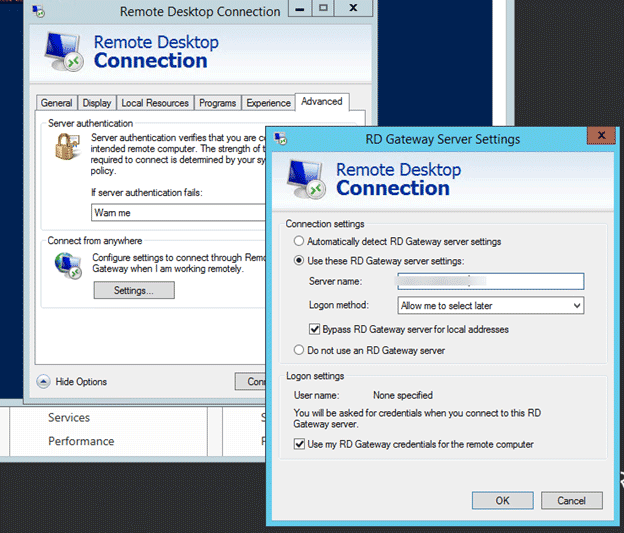Open the server authentication fails dropdown

178,212
